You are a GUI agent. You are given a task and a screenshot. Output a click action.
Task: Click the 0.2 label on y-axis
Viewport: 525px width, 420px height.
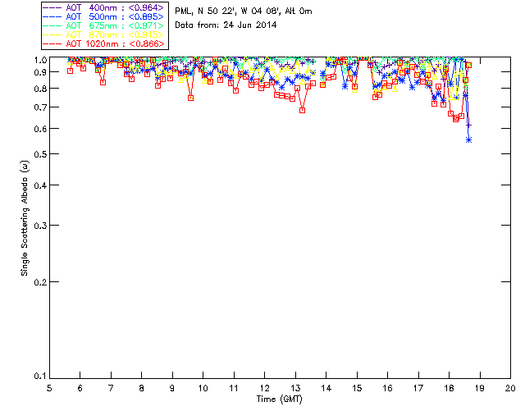[x=40, y=282]
